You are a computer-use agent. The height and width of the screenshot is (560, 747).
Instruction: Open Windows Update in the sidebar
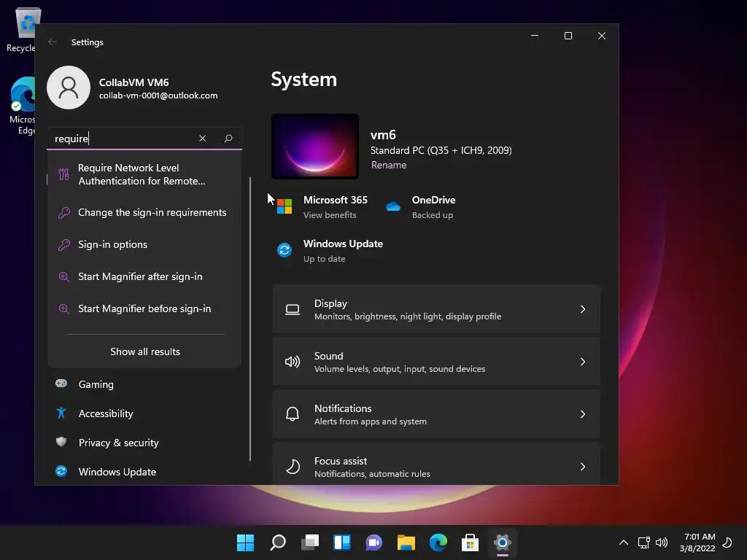(x=147, y=472)
